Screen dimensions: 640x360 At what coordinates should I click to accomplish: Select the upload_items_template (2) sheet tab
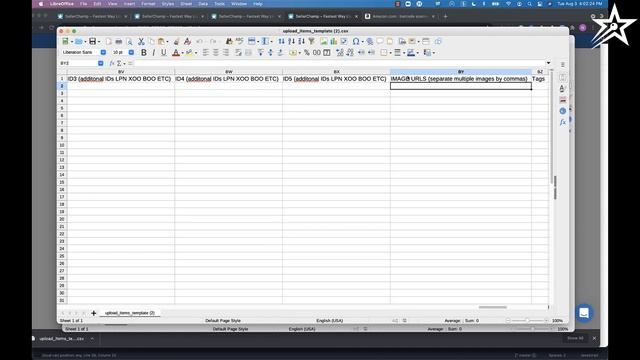pyautogui.click(x=130, y=313)
